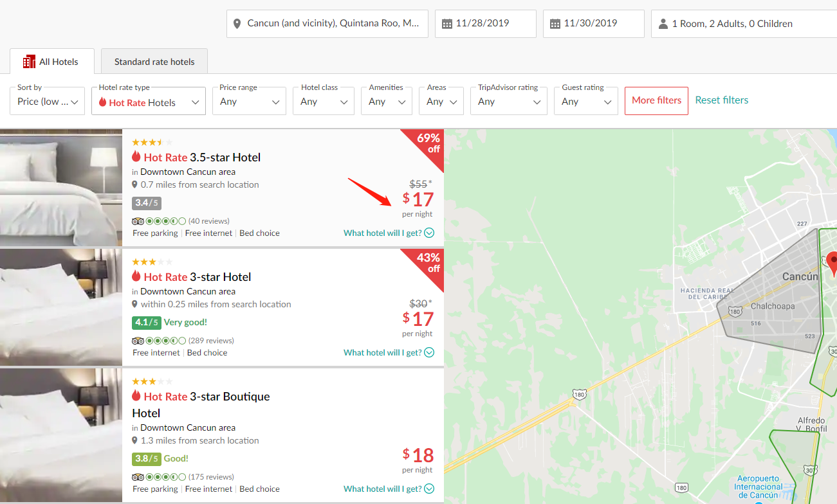Open the Hotel class dropdown

(324, 101)
